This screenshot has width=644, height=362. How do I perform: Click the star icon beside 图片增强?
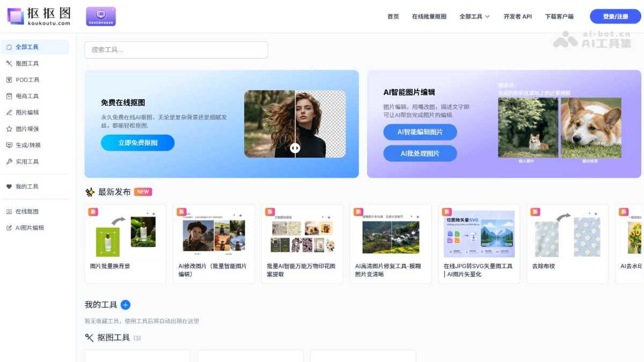pos(9,129)
